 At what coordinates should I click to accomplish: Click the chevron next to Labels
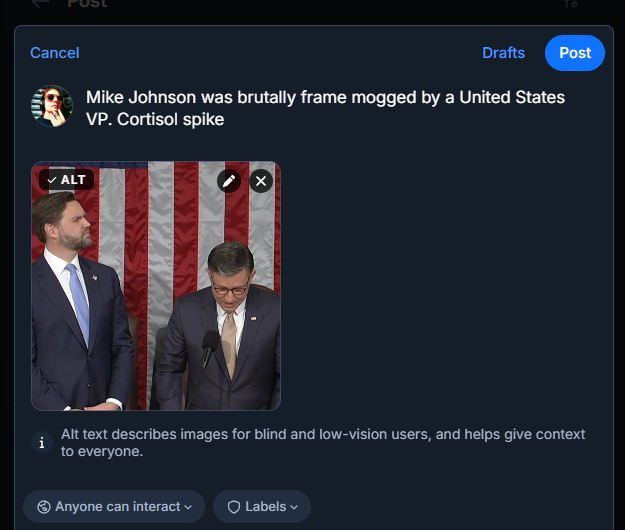pos(294,507)
